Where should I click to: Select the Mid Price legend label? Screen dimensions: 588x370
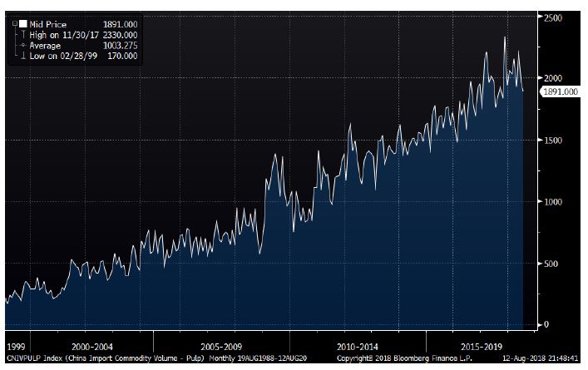[x=47, y=25]
